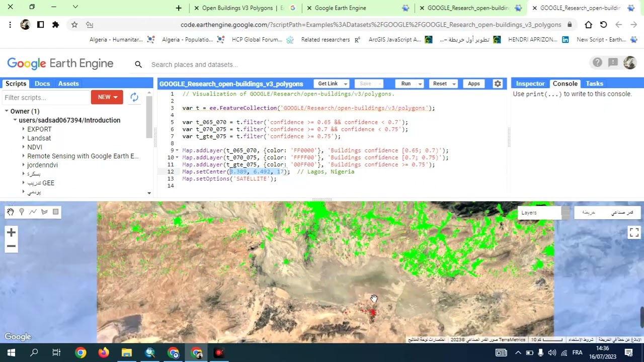Open ArcGIS JavaScript bookmark
Viewport: 644px width, 362px height.
(x=400, y=40)
